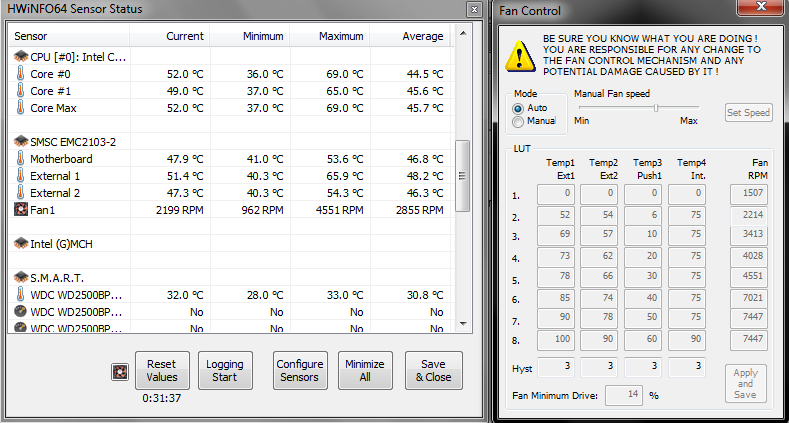Click Logging Start button
789x423 pixels.
coord(225,371)
